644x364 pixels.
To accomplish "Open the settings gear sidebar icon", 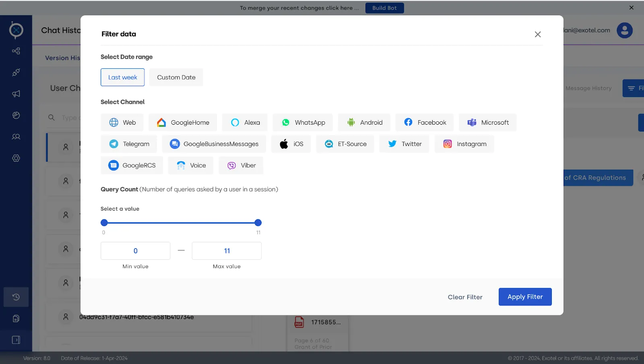I will (16, 158).
